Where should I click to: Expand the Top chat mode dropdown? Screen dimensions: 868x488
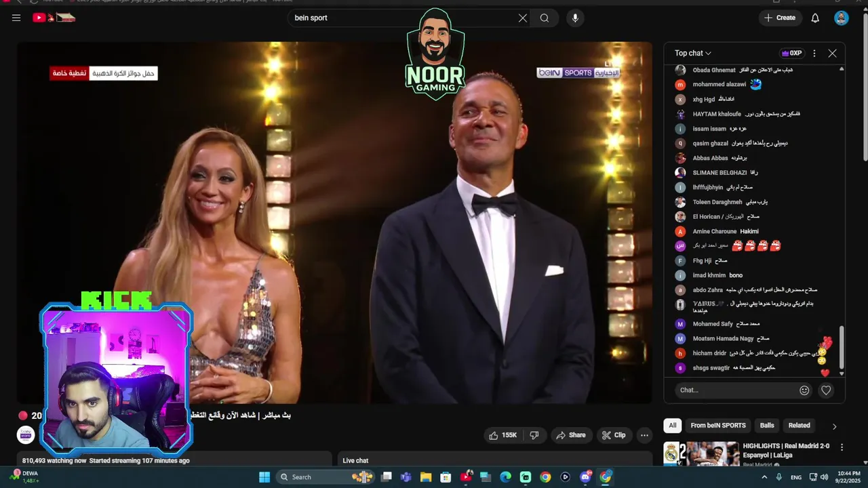click(x=693, y=53)
